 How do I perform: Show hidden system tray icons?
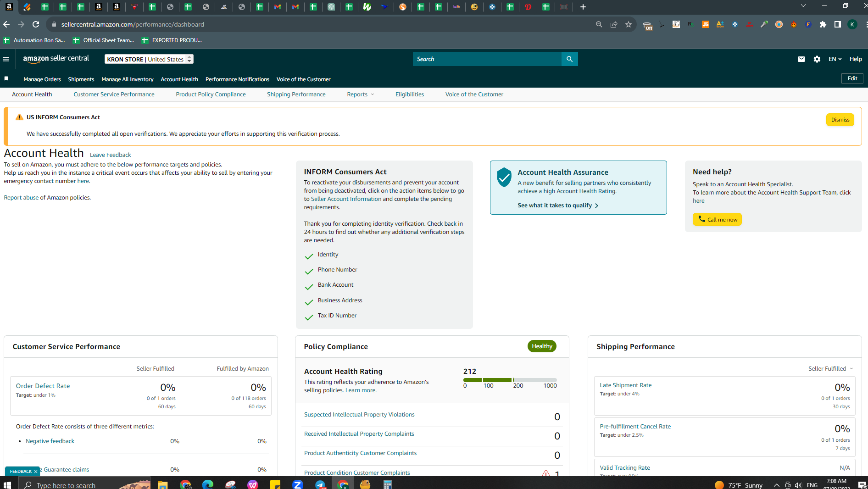pos(776,485)
